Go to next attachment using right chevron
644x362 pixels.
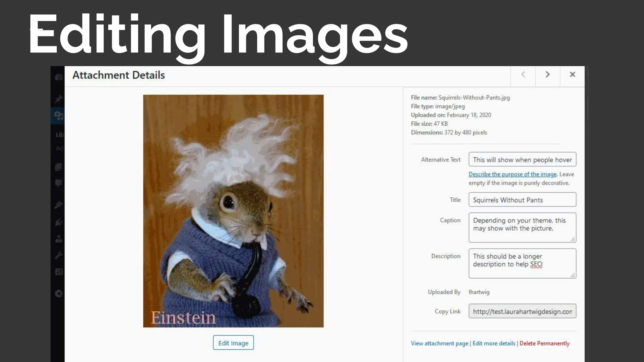click(x=547, y=75)
